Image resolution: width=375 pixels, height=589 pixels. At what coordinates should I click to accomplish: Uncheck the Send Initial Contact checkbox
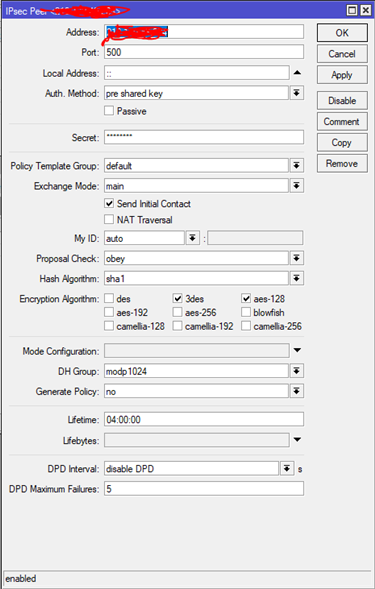pyautogui.click(x=109, y=203)
